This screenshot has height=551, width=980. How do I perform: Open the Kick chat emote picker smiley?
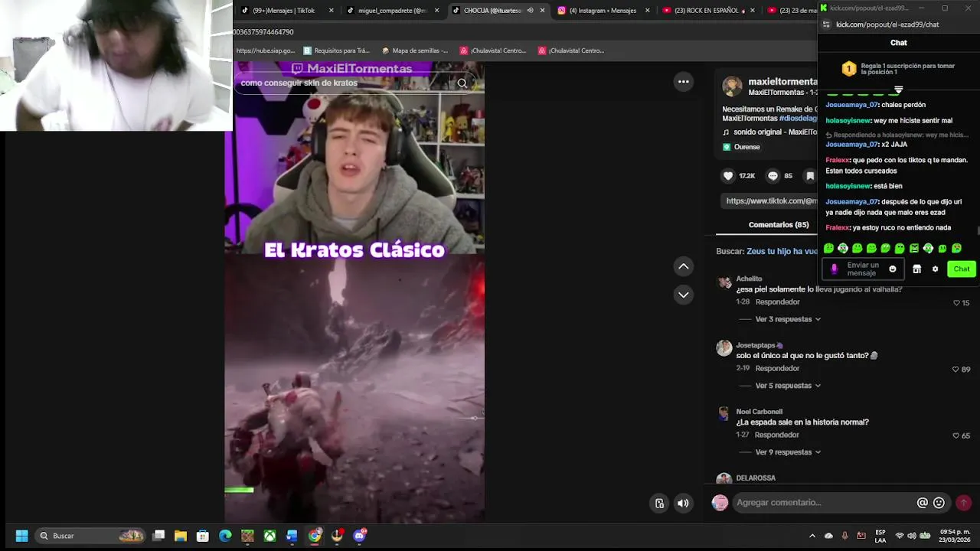click(892, 269)
